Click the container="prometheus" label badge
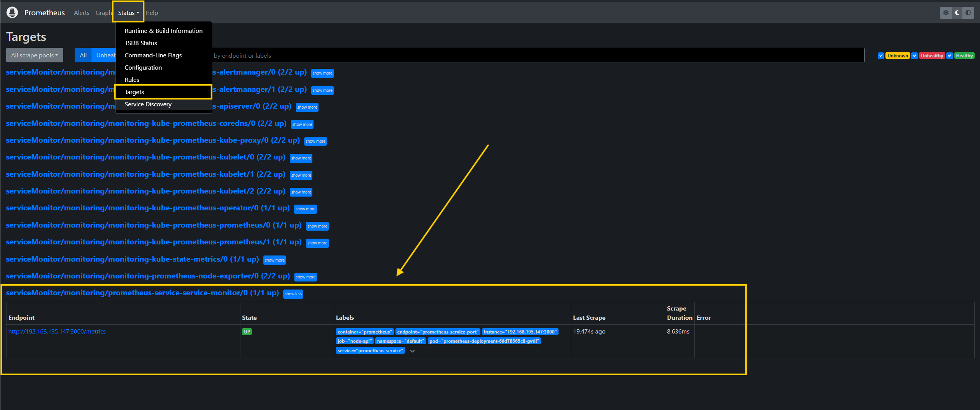Image resolution: width=980 pixels, height=410 pixels. pos(364,332)
